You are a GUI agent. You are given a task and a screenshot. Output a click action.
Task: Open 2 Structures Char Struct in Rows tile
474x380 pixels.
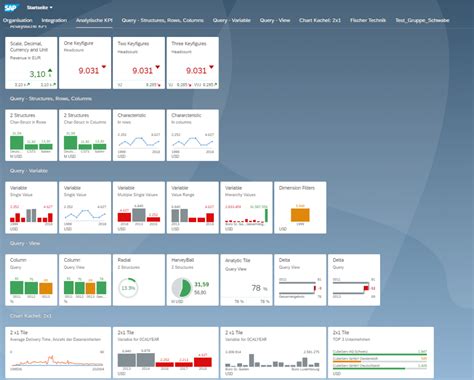(31, 135)
